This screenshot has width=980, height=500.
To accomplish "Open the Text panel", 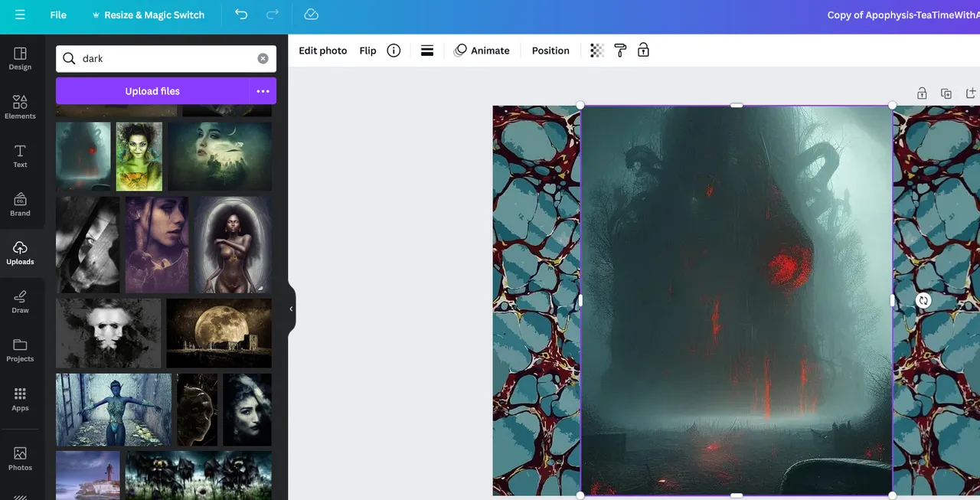I will point(21,155).
